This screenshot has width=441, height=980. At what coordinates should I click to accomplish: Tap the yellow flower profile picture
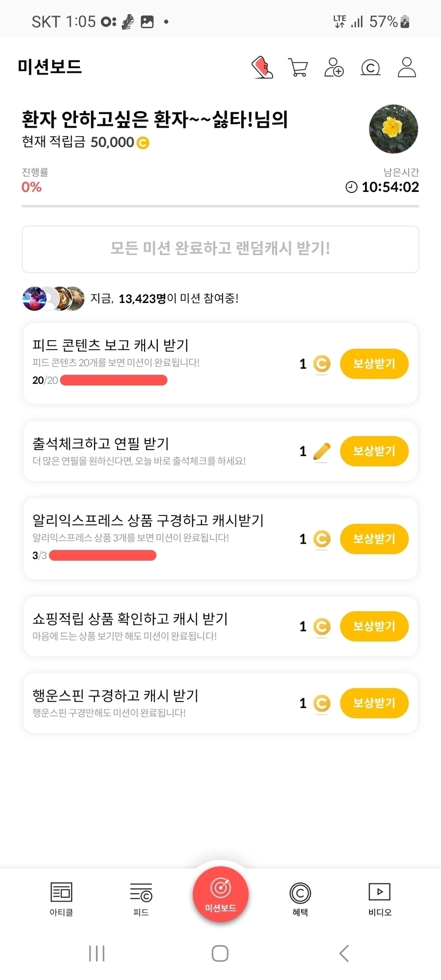[393, 129]
